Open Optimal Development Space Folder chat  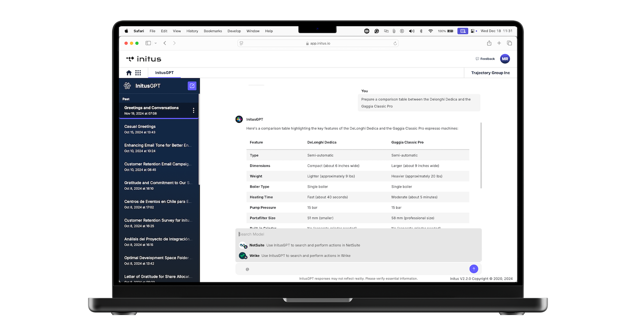click(158, 261)
